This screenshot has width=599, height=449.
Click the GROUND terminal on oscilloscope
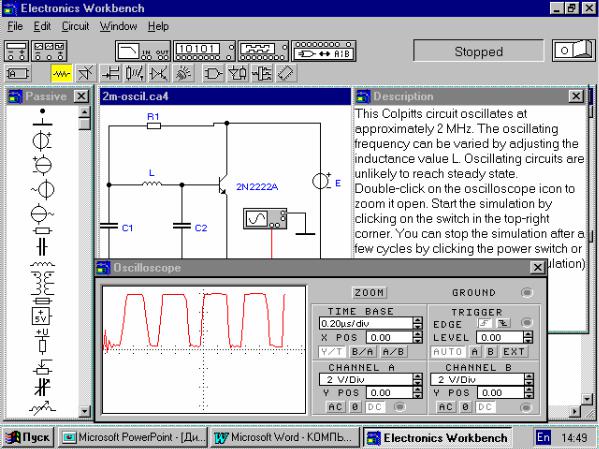click(527, 292)
